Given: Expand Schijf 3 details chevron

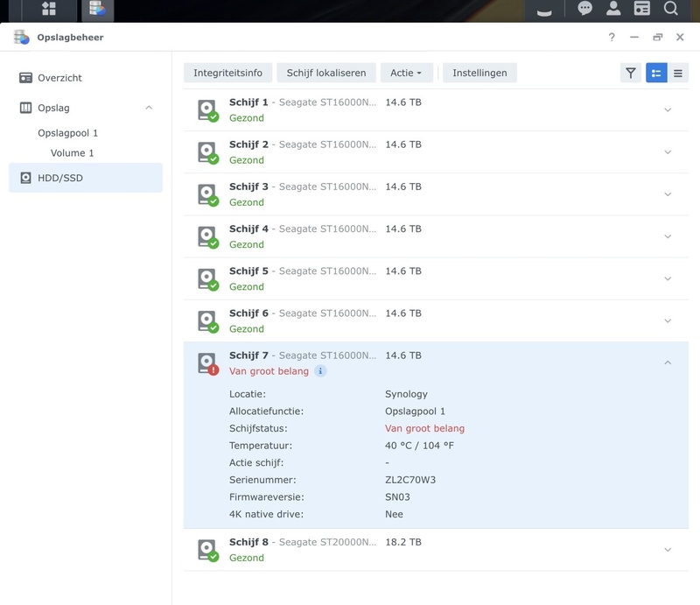Looking at the screenshot, I should [x=668, y=194].
